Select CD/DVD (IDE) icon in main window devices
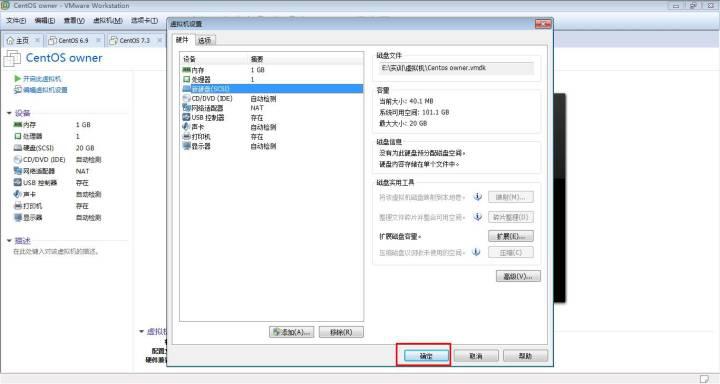The height and width of the screenshot is (384, 720). tap(17, 159)
